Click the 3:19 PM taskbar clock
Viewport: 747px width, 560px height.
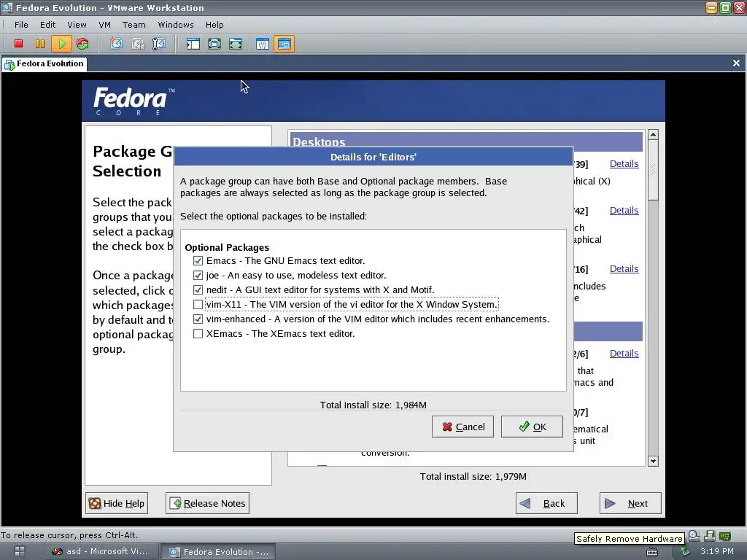click(716, 551)
